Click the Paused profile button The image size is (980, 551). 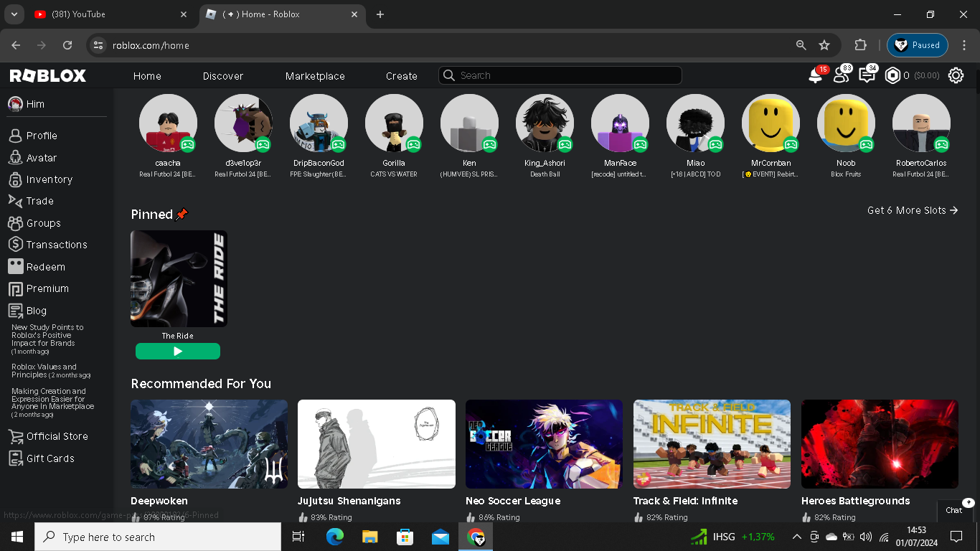[918, 45]
